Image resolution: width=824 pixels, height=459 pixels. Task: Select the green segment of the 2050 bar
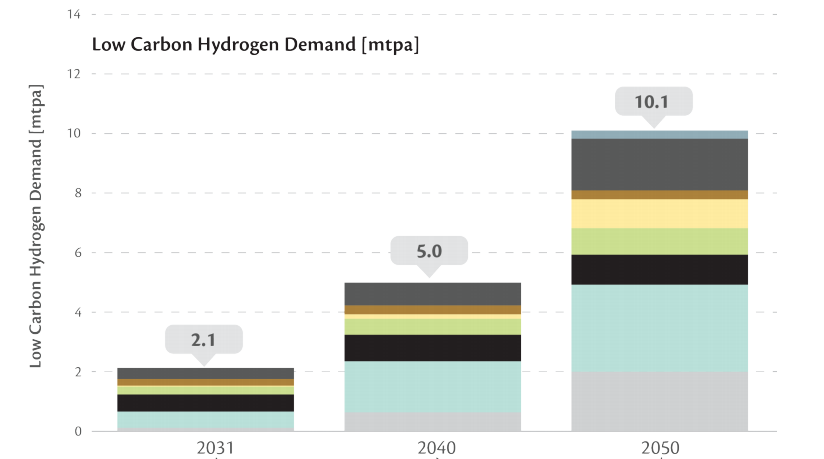[659, 241]
